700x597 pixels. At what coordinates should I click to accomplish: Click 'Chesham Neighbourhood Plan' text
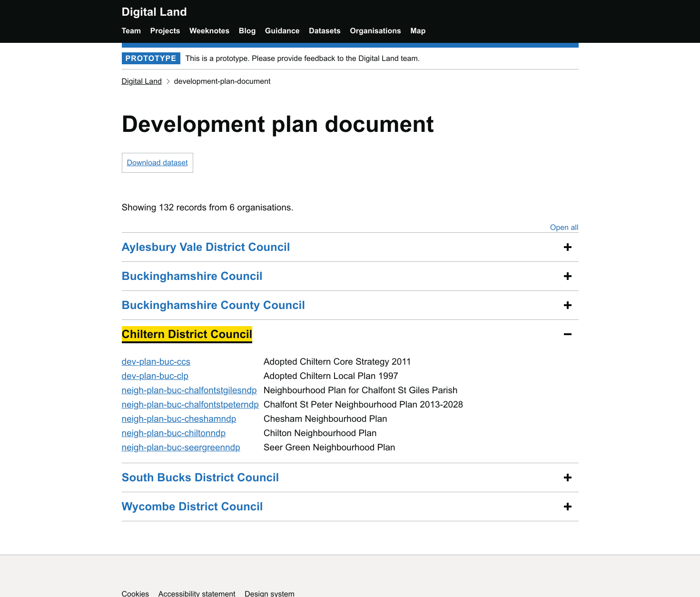coord(325,419)
